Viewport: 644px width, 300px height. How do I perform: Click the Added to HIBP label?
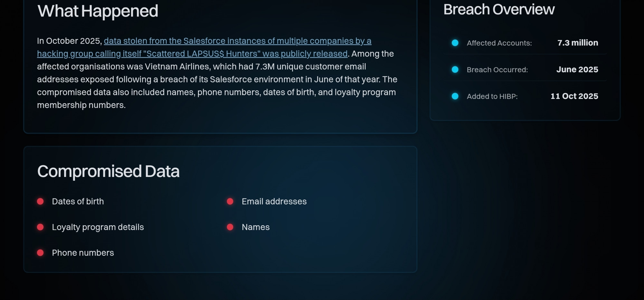pyautogui.click(x=492, y=96)
